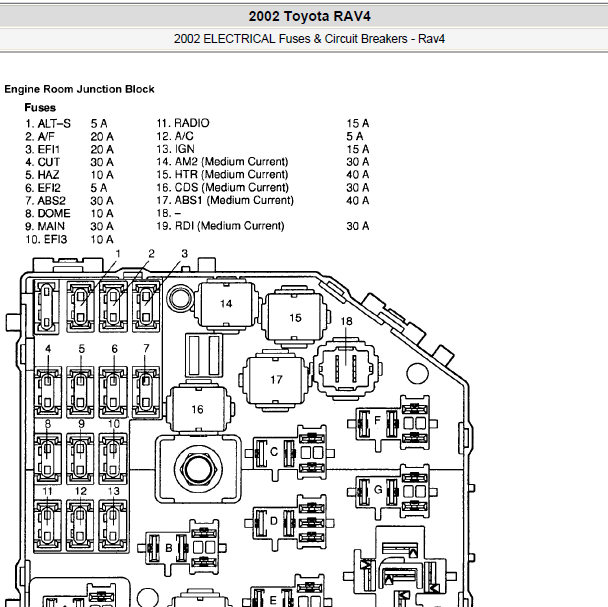This screenshot has height=607, width=608.
Task: Click the fuse under label 8 in the diagram
Action: point(48,459)
